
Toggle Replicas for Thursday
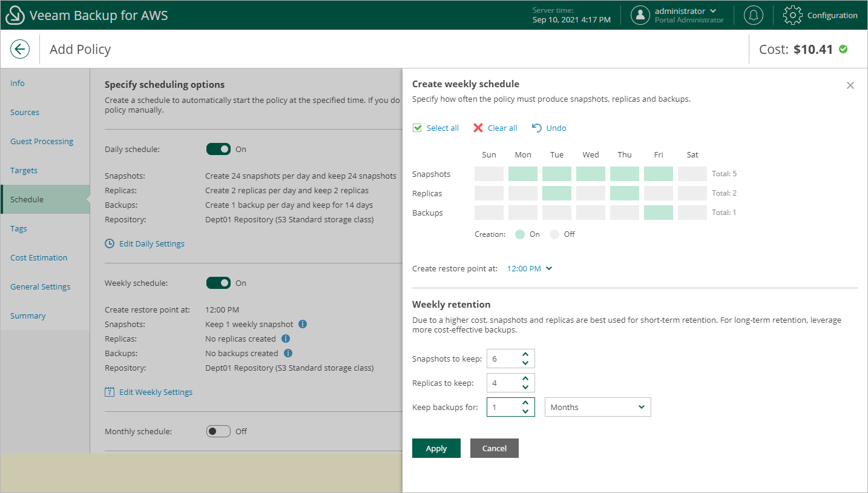pyautogui.click(x=625, y=193)
